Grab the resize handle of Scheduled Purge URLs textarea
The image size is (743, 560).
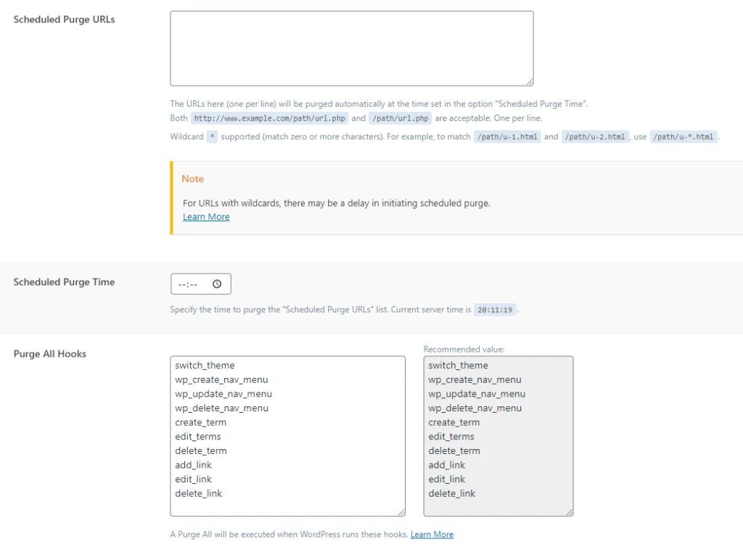pos(529,82)
